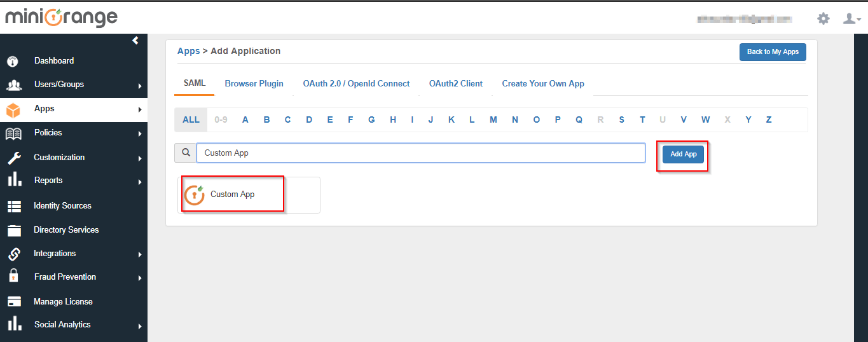The width and height of the screenshot is (868, 342).
Task: Click the Dashboard gauge icon
Action: 13,62
